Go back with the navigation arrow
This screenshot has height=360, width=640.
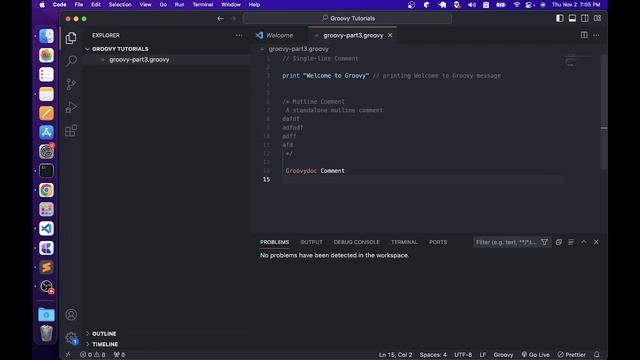(x=220, y=18)
